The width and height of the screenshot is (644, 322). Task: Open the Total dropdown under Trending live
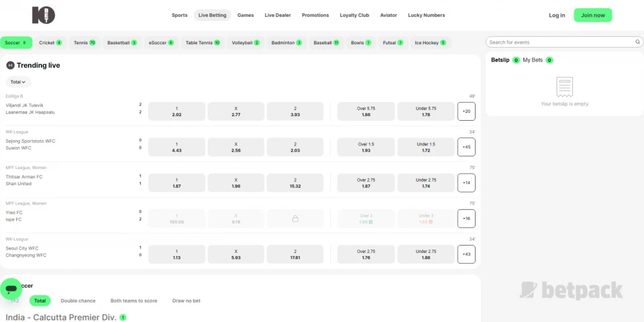click(x=18, y=82)
